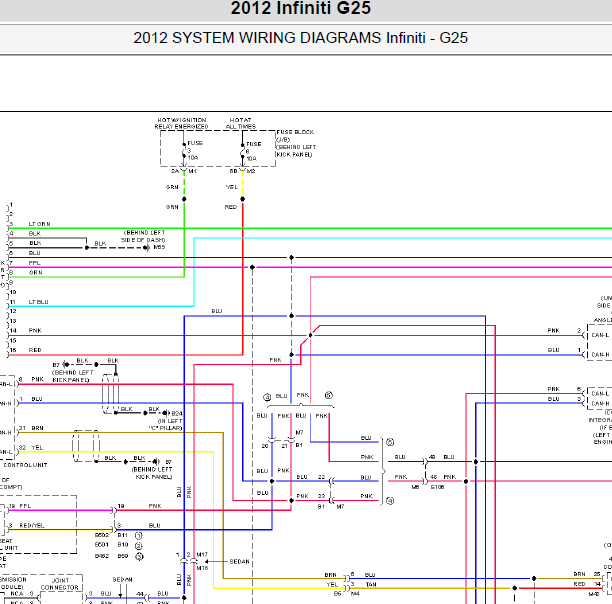Click the 'RED/YEL' wire label
The height and width of the screenshot is (604, 612).
click(32, 526)
